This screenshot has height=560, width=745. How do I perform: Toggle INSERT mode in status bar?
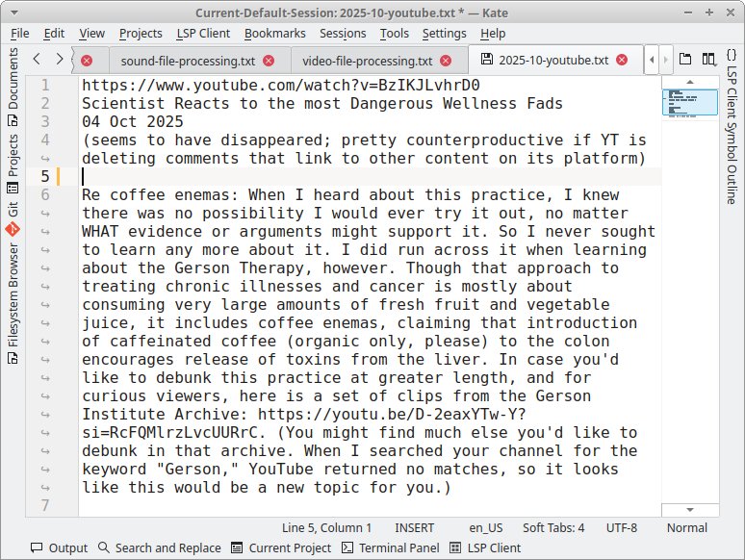414,527
